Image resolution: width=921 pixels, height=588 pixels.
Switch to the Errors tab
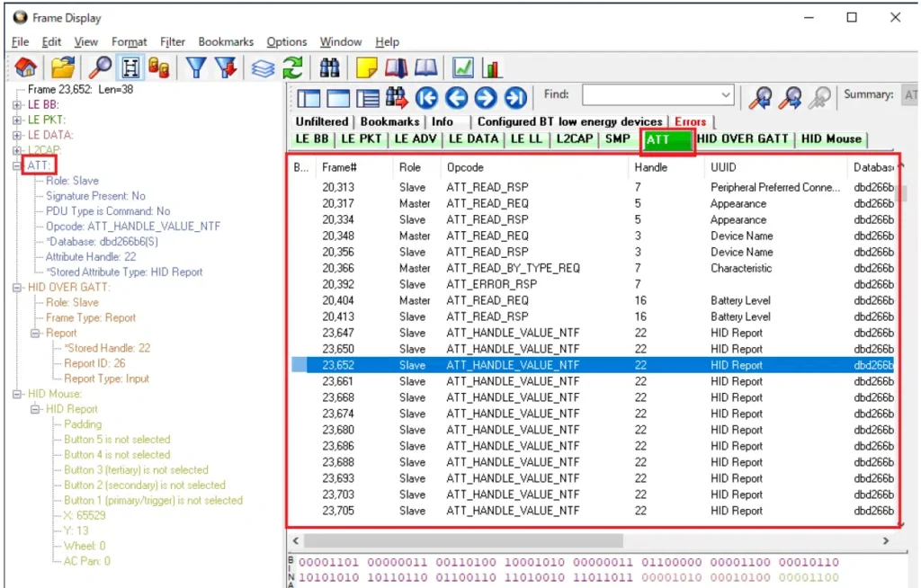690,121
